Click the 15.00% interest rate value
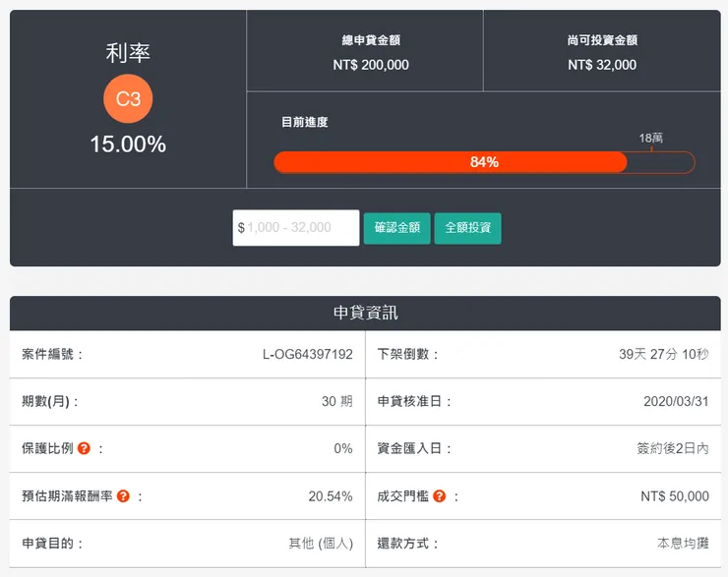728x577 pixels. coord(128,144)
